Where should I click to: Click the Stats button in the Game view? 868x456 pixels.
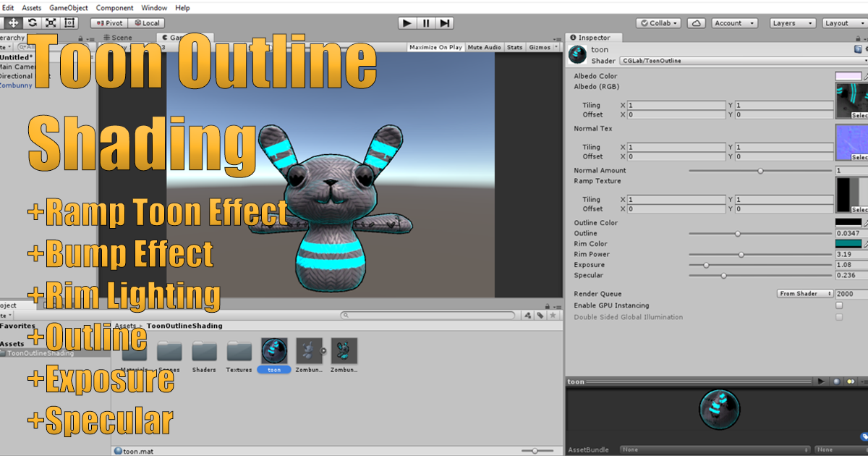pyautogui.click(x=514, y=46)
